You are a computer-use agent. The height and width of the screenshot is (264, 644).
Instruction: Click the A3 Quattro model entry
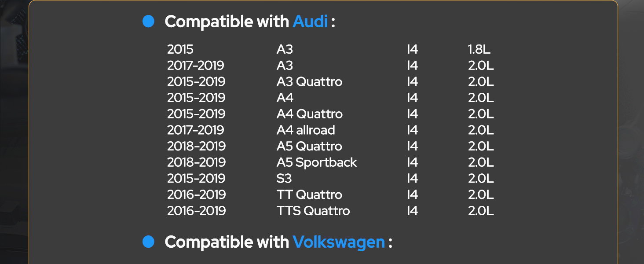point(309,81)
